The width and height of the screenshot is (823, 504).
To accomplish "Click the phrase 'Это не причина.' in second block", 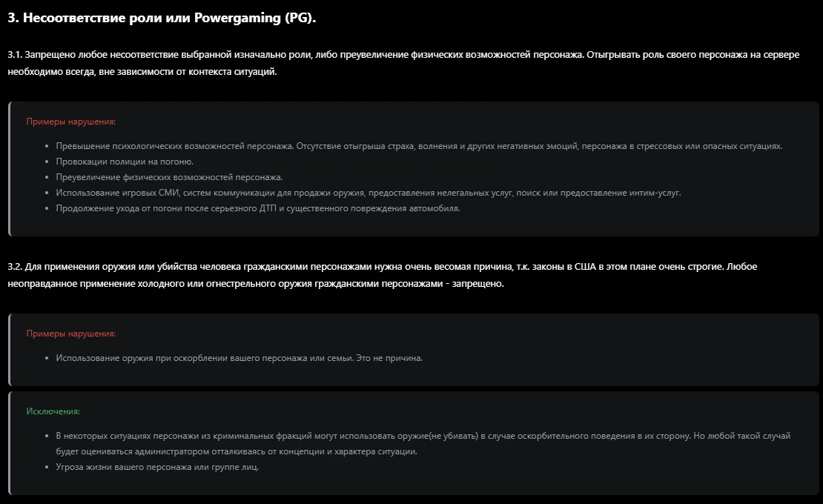I will (x=389, y=358).
